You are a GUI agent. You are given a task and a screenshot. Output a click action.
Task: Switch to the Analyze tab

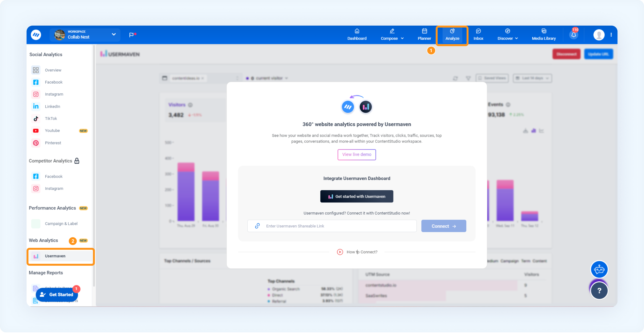coord(452,35)
